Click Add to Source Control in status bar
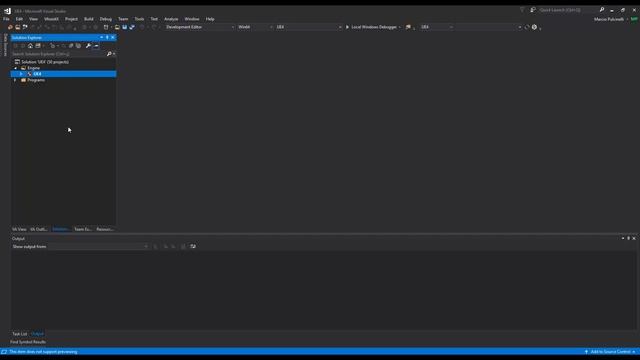Screen dimensions: 640x360 tap(610, 352)
